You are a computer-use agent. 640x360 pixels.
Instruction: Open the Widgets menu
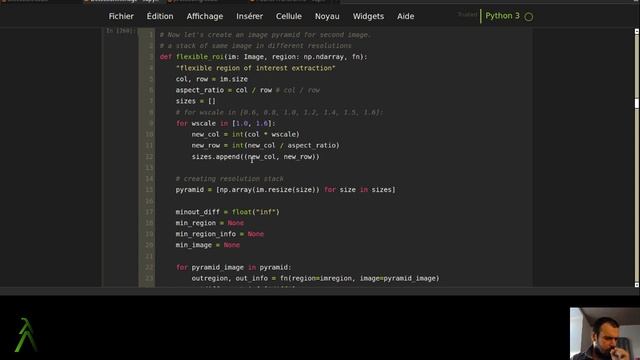tap(368, 16)
